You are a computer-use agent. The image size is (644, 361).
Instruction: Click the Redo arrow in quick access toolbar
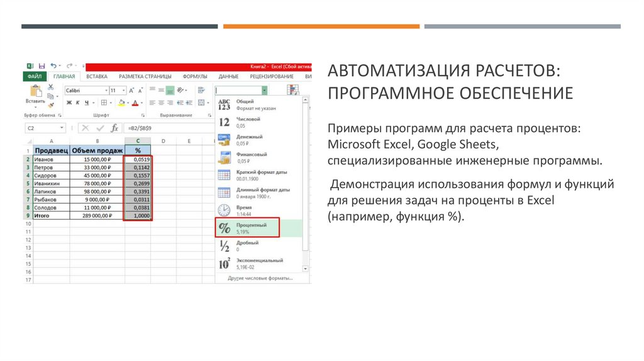click(69, 65)
